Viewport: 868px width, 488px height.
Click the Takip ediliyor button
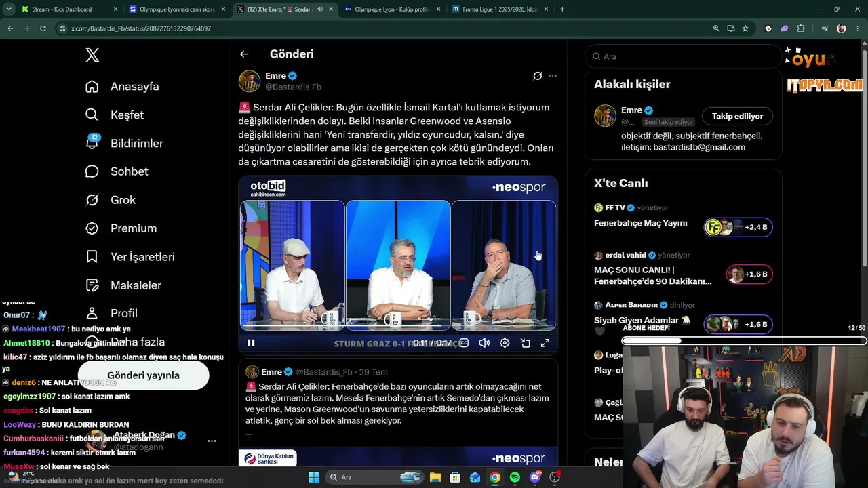tap(737, 116)
